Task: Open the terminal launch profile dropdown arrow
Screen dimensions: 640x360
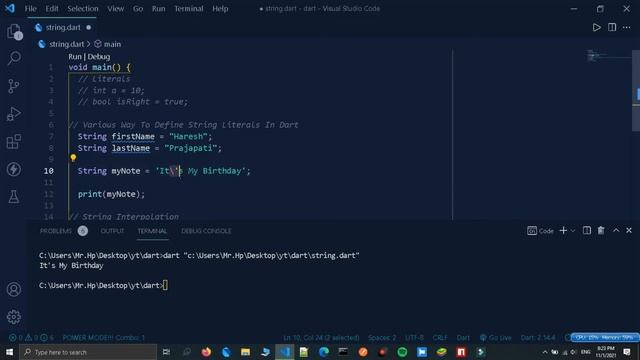Action: click(573, 231)
